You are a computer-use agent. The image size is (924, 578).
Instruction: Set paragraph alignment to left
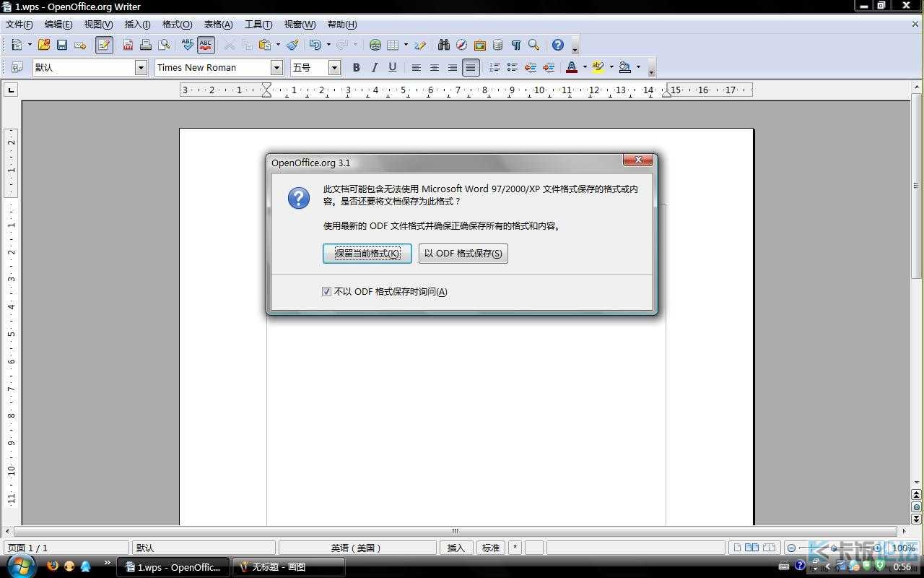click(417, 67)
